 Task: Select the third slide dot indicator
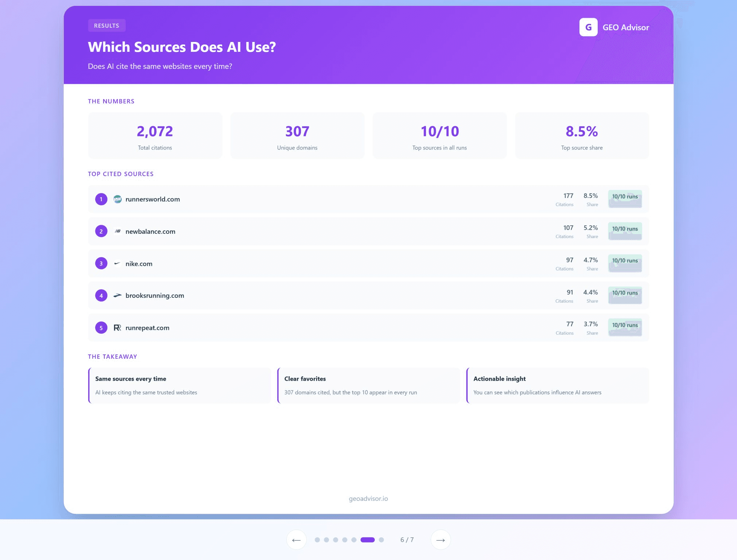click(335, 540)
